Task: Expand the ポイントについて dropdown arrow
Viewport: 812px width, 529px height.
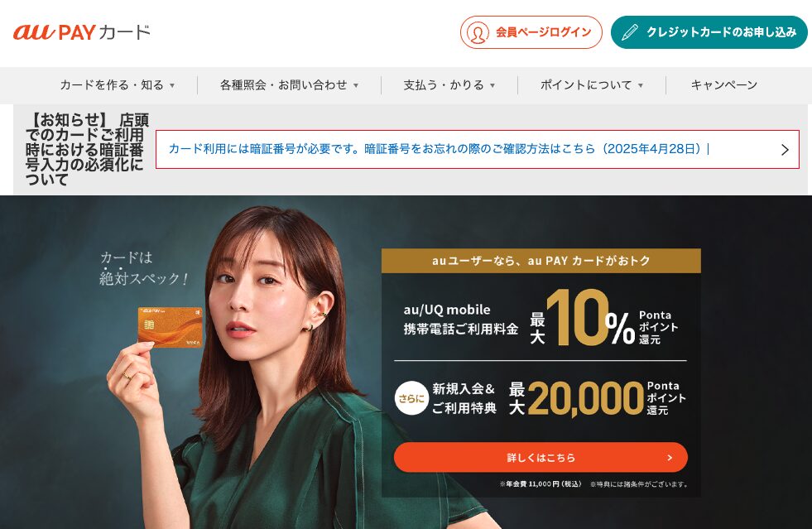Action: 641,85
